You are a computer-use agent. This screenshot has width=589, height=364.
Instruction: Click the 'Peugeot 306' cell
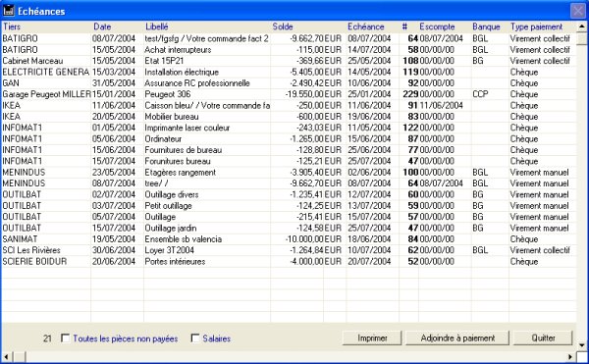[x=168, y=94]
